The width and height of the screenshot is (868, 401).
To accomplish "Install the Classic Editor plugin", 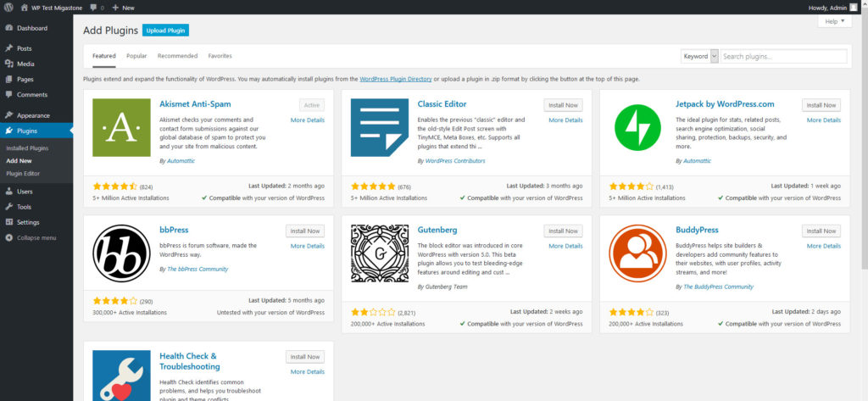I will point(563,105).
